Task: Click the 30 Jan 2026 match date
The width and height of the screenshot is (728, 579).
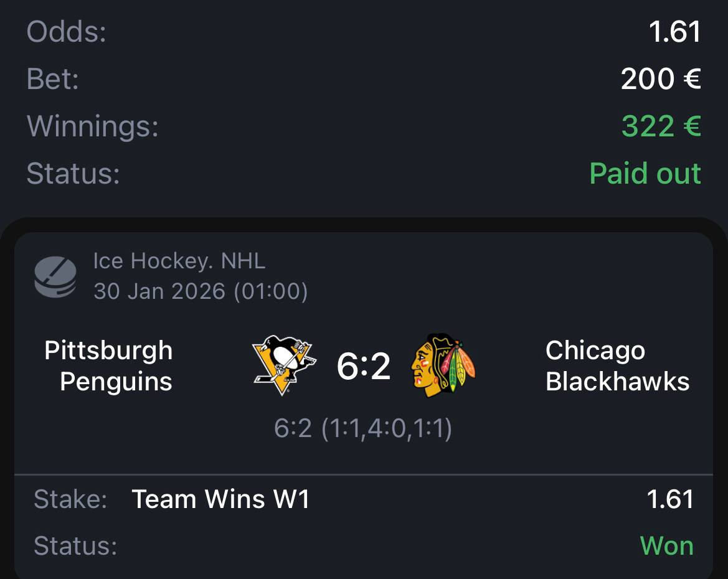Action: (x=201, y=291)
